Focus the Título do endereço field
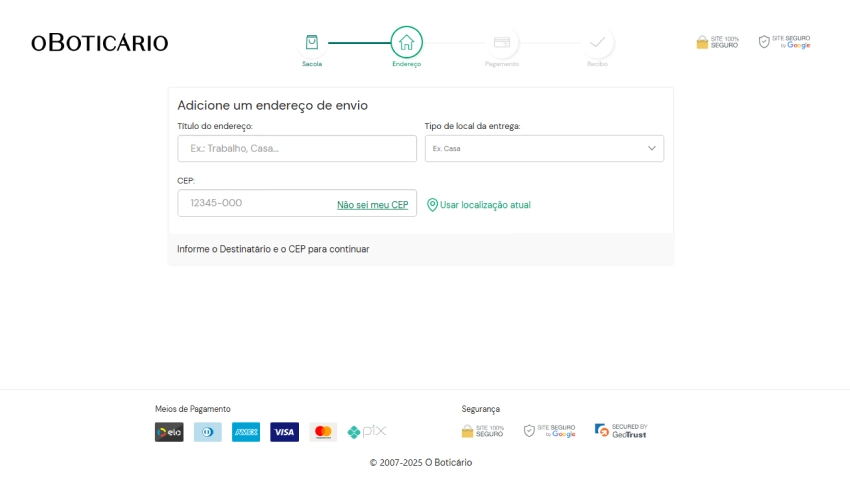The image size is (850, 480). click(x=297, y=149)
